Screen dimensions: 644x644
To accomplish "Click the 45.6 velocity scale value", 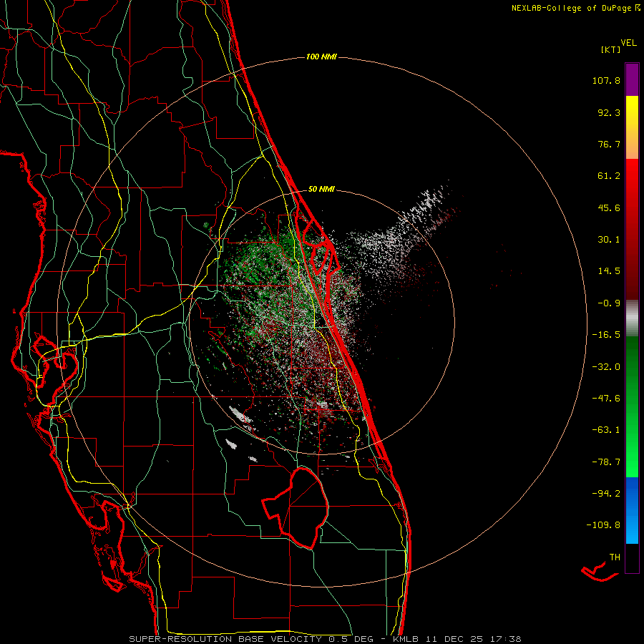I will (x=609, y=208).
